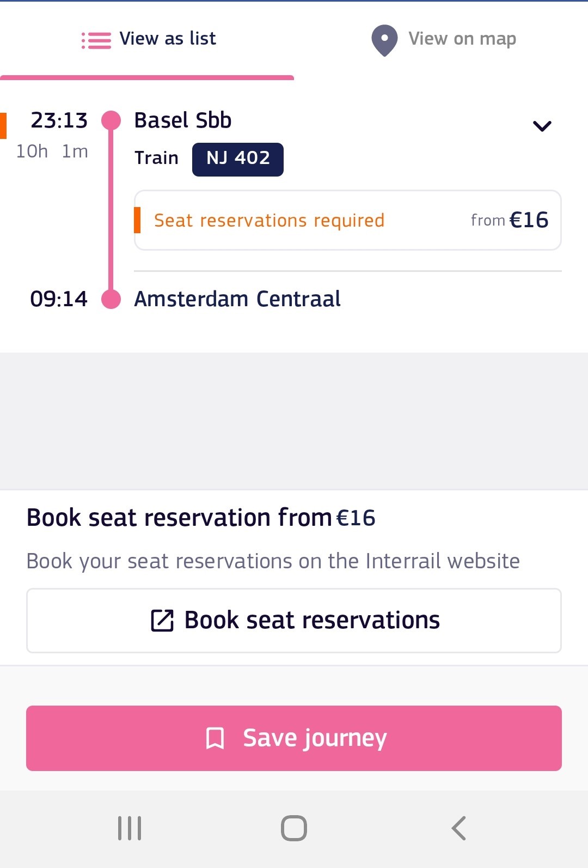The width and height of the screenshot is (588, 868).
Task: Tap the Basel Sbb departure stop dot
Action: coord(111,120)
